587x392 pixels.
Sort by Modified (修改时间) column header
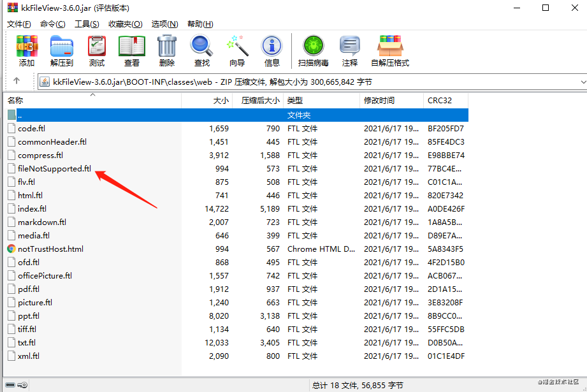pos(391,100)
